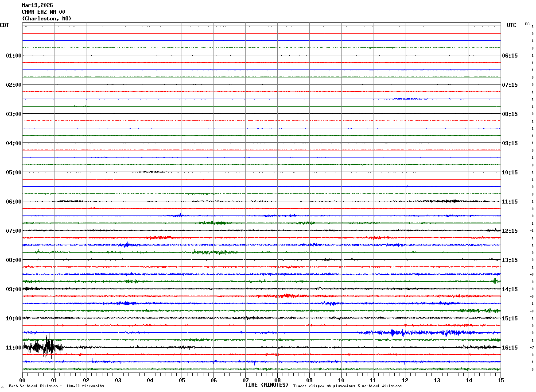The height and width of the screenshot is (392, 536).
Task: Click the 11:15 UTC time label
Action: (x=510, y=202)
